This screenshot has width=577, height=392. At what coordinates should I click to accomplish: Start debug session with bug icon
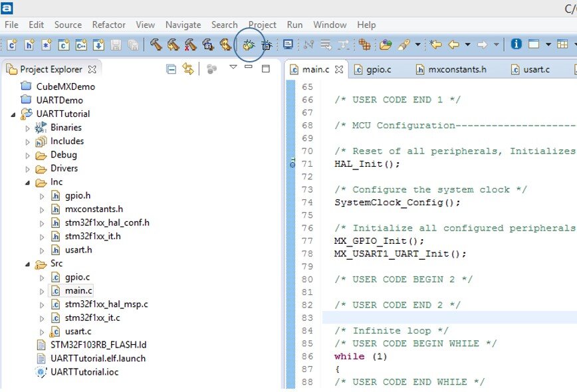(249, 45)
